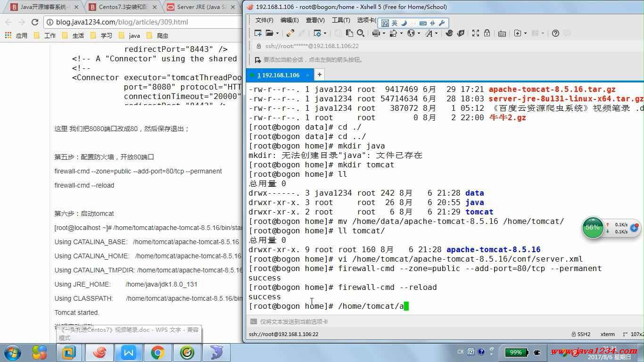Click the globe encoding icon in Xshell
Screen dimensions: 644x362
tap(411, 33)
